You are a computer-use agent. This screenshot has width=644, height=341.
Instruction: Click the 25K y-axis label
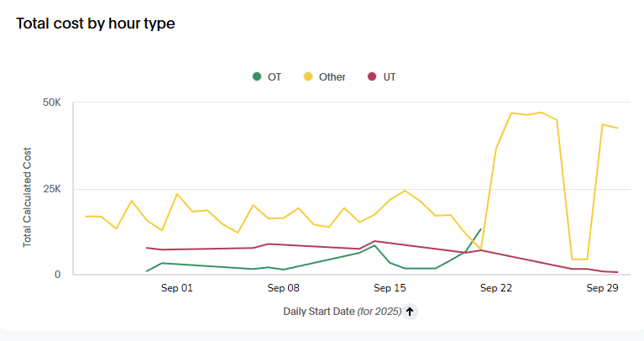click(52, 189)
